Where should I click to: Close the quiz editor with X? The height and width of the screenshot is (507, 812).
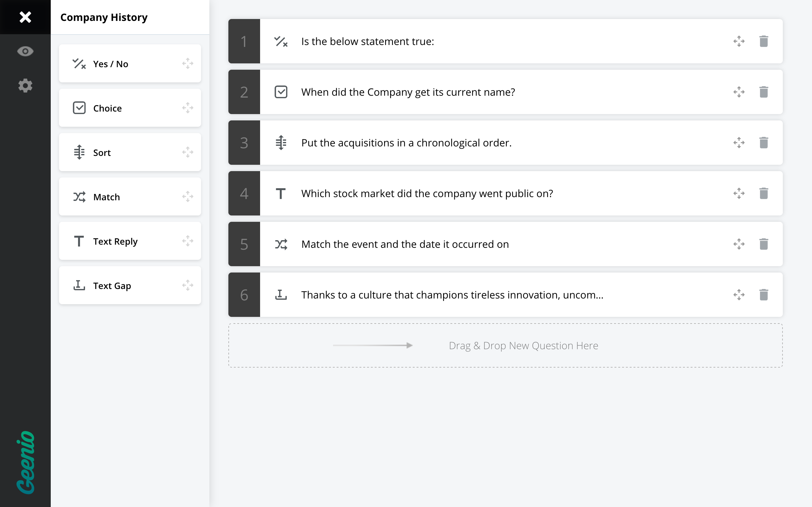25,17
